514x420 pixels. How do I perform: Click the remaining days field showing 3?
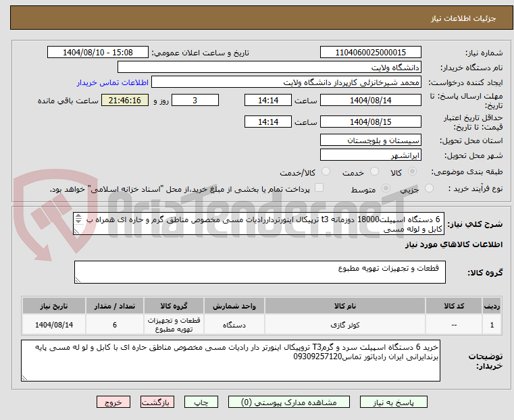tap(195, 100)
